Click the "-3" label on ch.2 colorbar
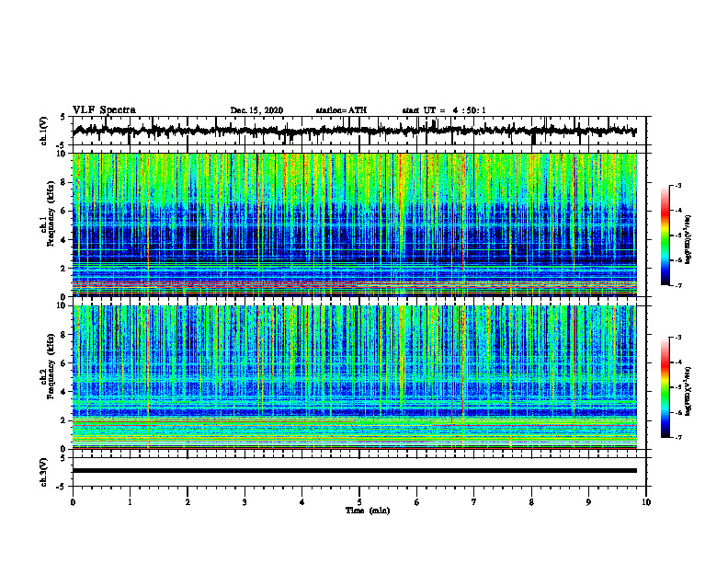 point(677,338)
